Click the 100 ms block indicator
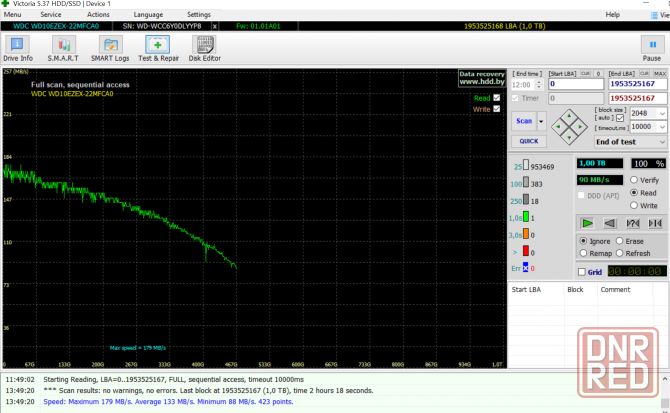The height and width of the screenshot is (413, 670). point(526,182)
